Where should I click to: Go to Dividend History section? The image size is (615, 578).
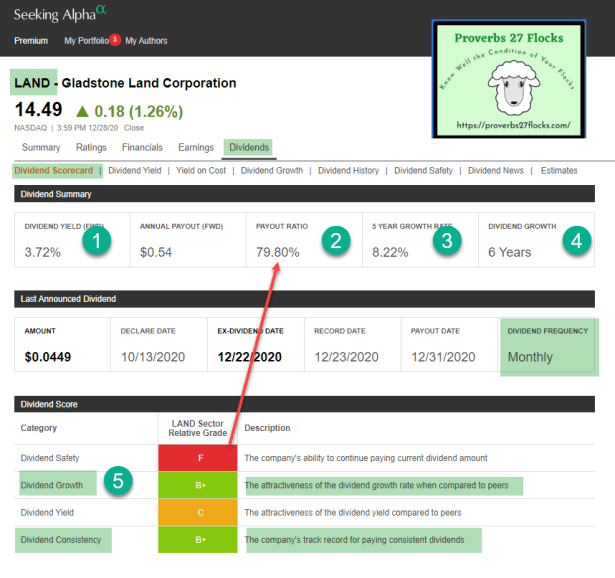[x=348, y=171]
